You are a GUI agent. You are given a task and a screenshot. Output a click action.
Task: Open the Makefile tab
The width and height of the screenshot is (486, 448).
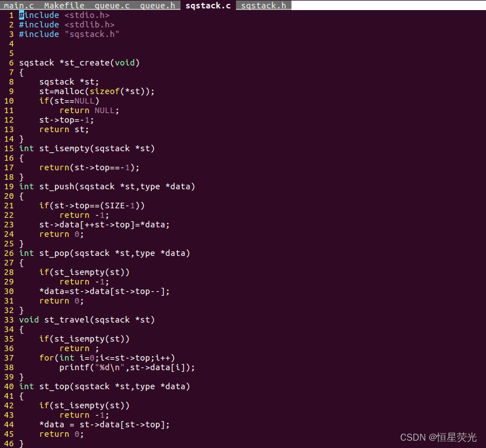[64, 5]
